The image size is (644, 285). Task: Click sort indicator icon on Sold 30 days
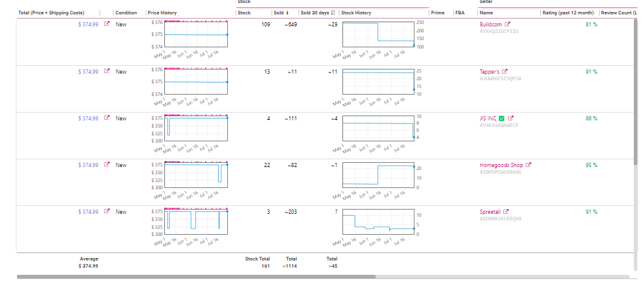coord(333,13)
